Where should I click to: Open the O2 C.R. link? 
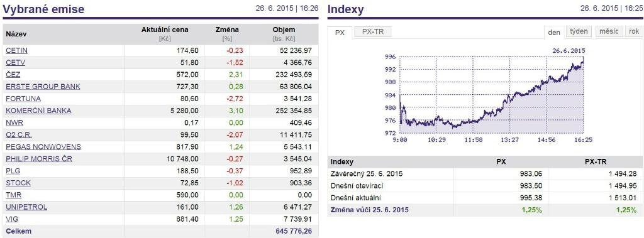(x=19, y=134)
